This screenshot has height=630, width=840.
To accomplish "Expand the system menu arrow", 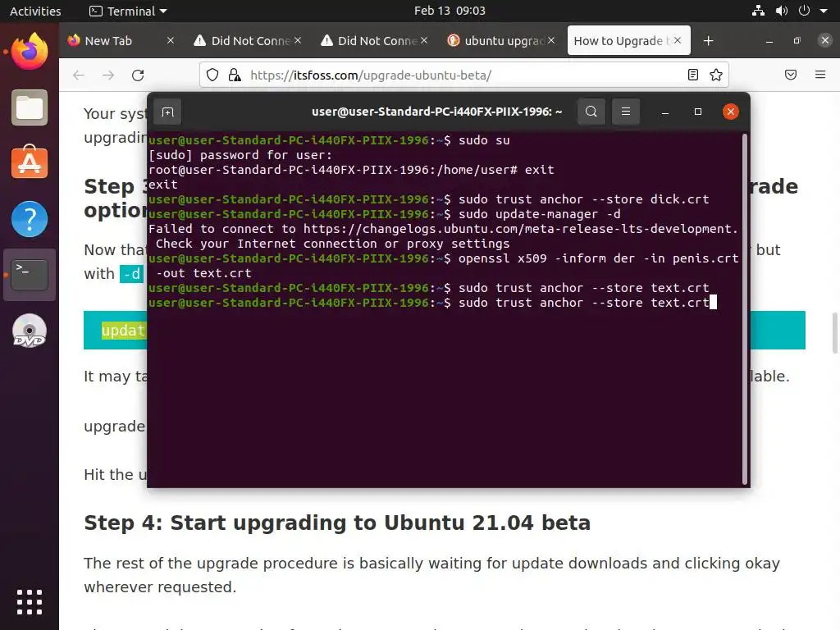I will [x=824, y=11].
